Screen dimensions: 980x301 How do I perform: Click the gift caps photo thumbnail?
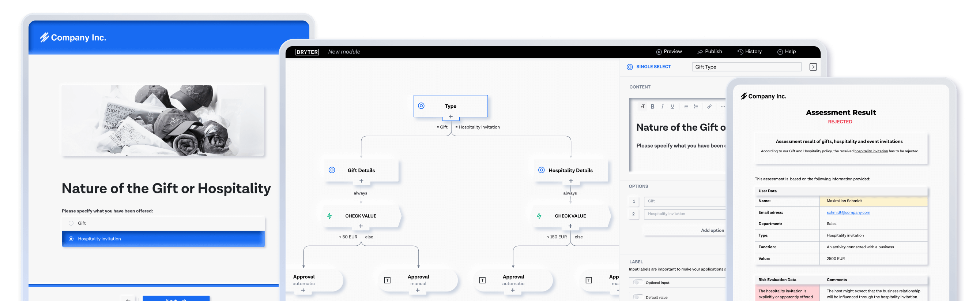tap(163, 120)
